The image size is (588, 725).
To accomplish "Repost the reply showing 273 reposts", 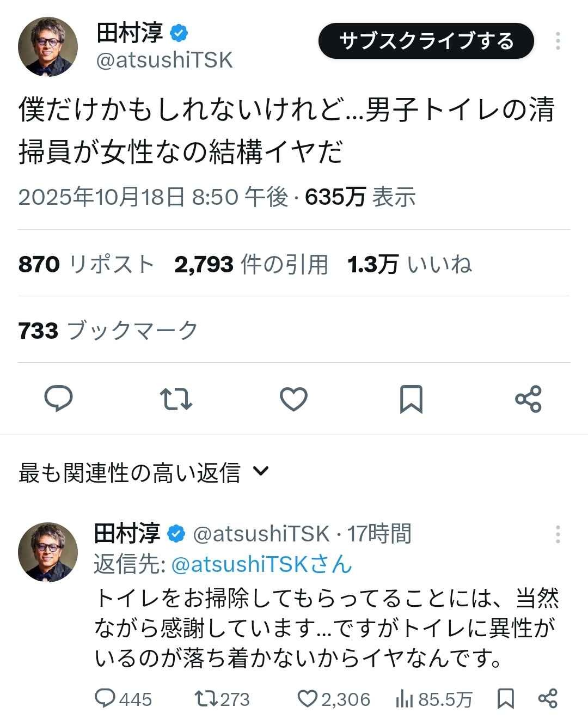I will click(206, 698).
